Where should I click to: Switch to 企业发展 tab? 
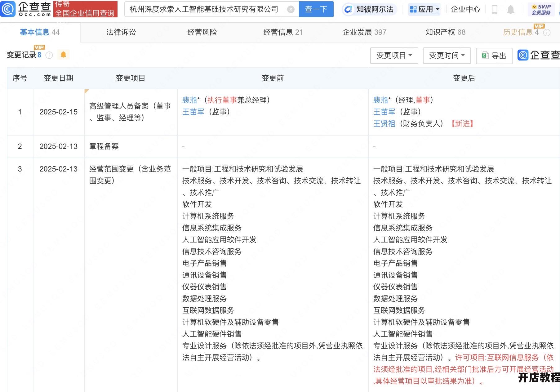pyautogui.click(x=364, y=32)
